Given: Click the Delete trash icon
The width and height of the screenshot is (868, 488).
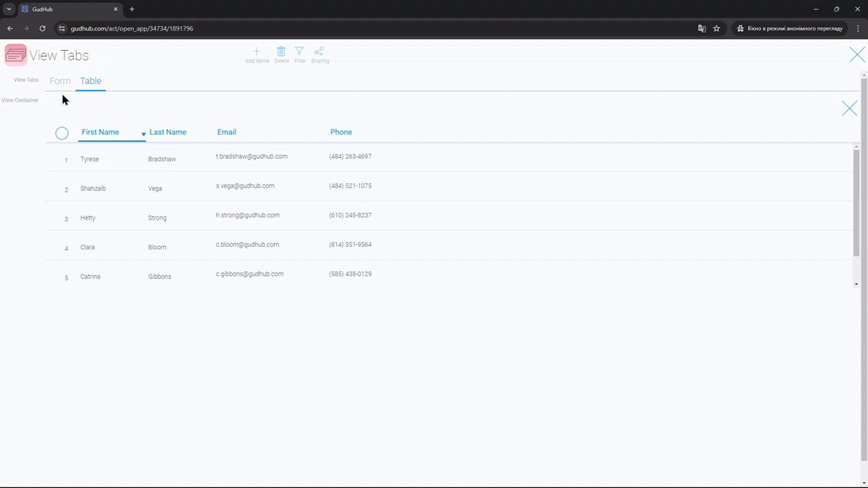Looking at the screenshot, I should pos(281,51).
